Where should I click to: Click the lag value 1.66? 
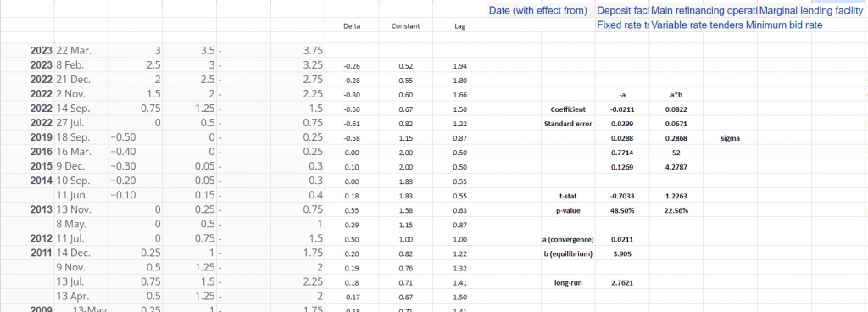point(459,95)
